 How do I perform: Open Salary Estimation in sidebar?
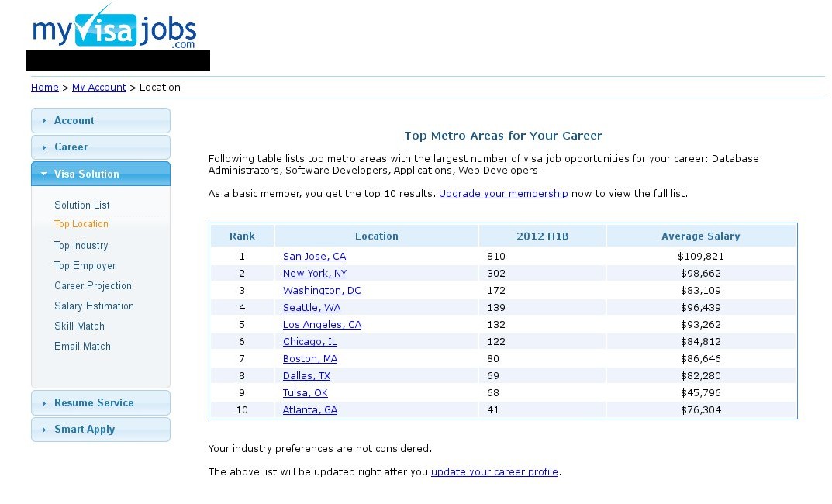(x=94, y=306)
